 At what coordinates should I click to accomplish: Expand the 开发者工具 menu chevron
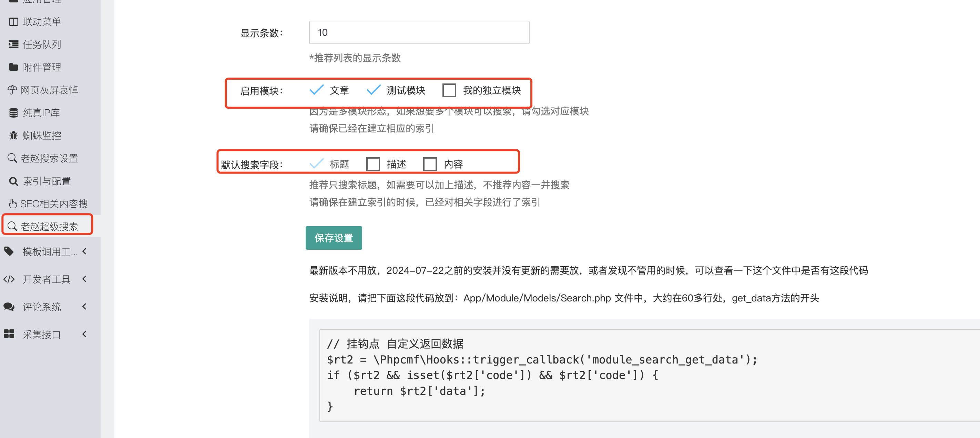84,279
